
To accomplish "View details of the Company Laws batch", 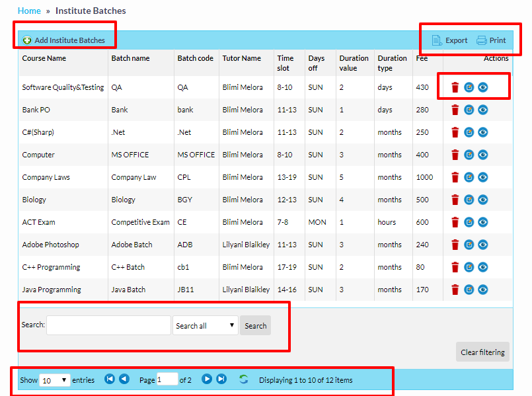I will pyautogui.click(x=483, y=177).
